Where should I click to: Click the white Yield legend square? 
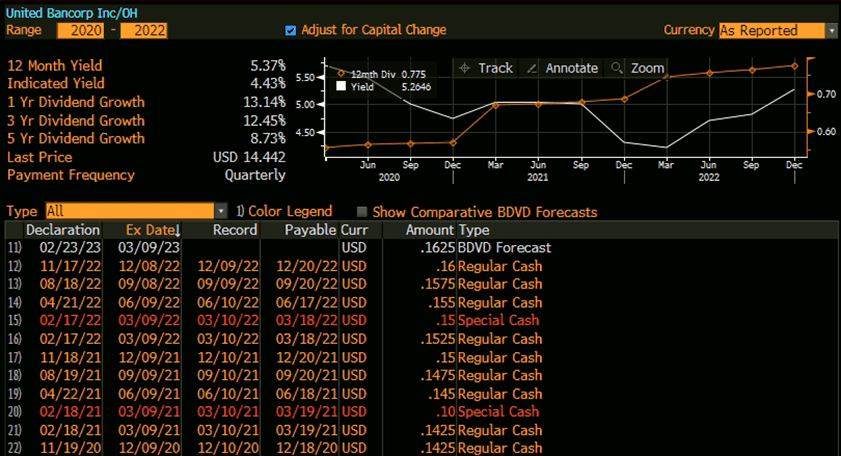(x=341, y=86)
